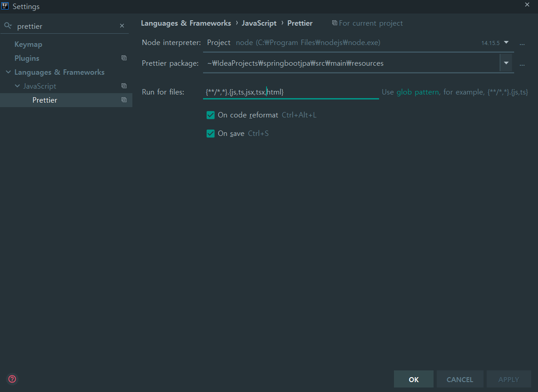Screen dimensions: 538x392
Task: Click the OK button
Action: tap(413, 379)
